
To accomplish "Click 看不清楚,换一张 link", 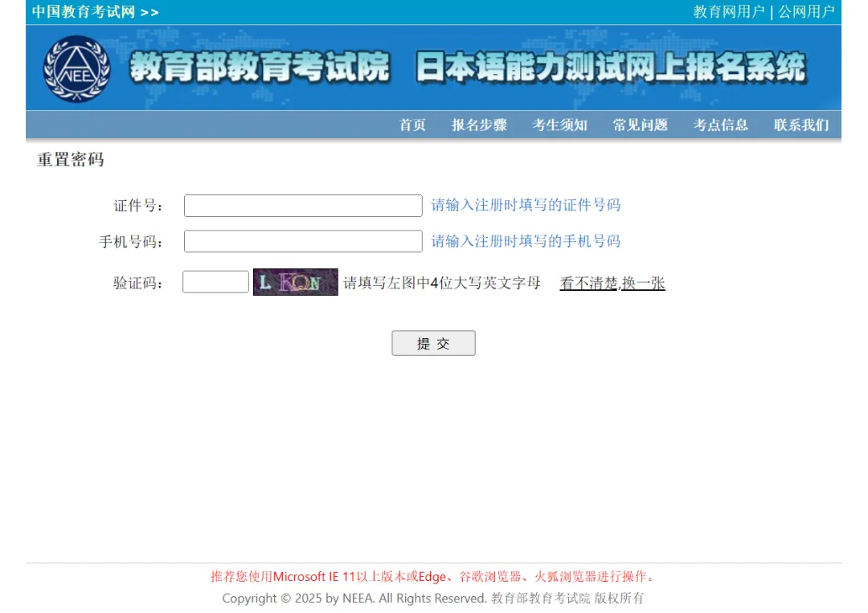I will coord(612,284).
